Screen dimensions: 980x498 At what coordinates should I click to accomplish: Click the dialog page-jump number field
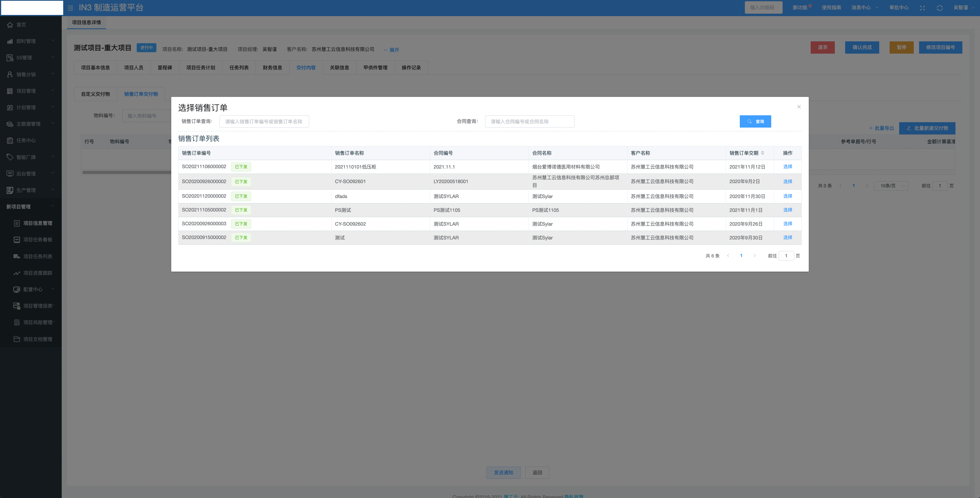[x=786, y=256]
